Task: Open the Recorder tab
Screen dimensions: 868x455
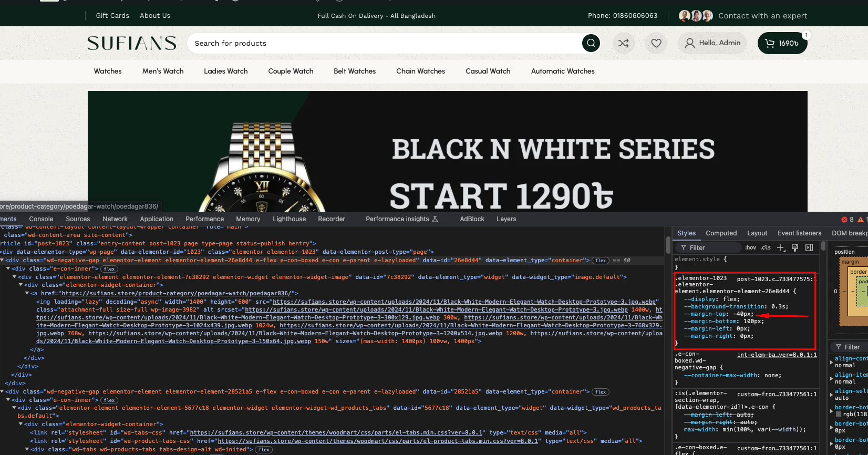Action: click(332, 219)
